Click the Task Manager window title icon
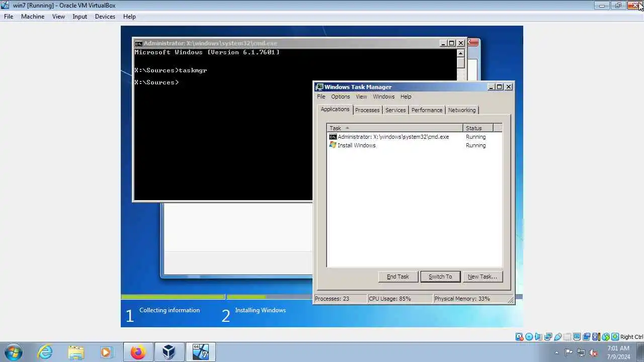This screenshot has width=644, height=362. (x=319, y=87)
